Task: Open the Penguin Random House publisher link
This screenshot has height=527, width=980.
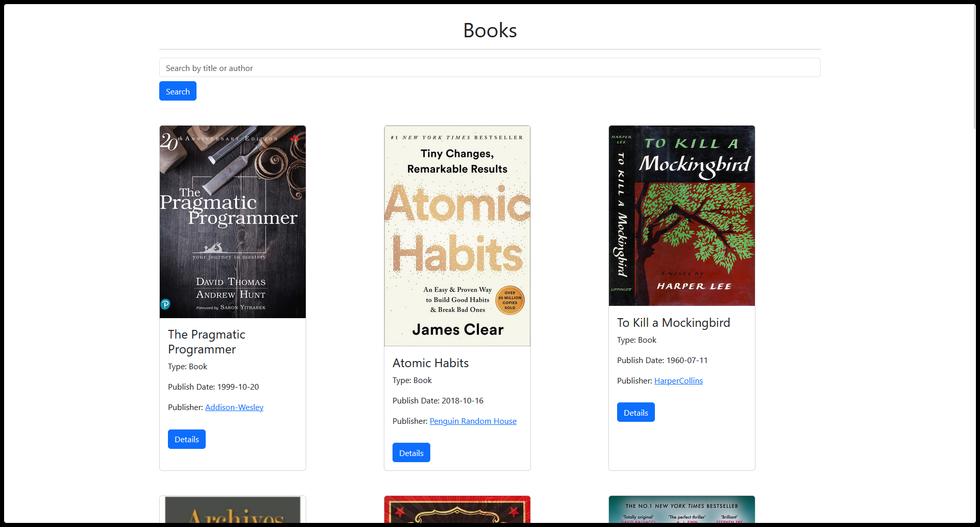Action: (x=473, y=421)
